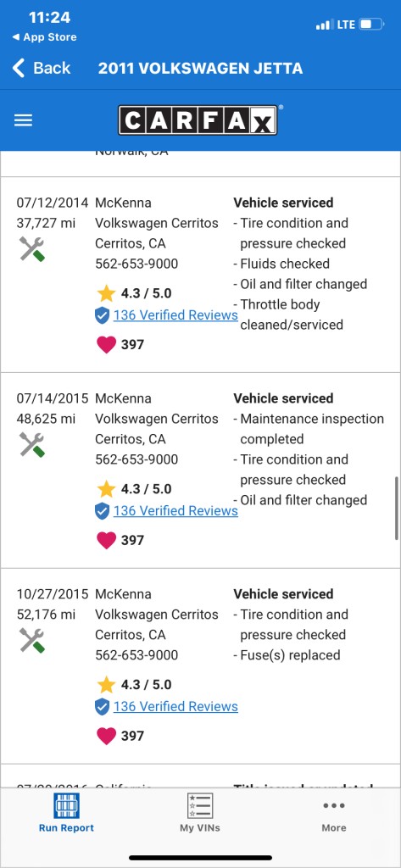The width and height of the screenshot is (401, 868).
Task: Click the vertical scrollbar indicator
Action: tap(397, 509)
